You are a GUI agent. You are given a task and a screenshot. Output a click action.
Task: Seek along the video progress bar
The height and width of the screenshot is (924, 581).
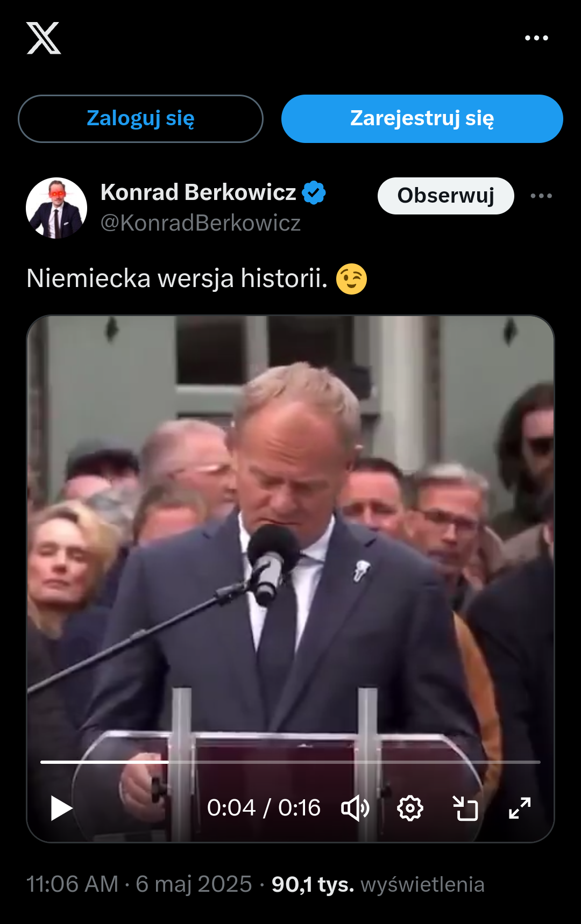(290, 762)
